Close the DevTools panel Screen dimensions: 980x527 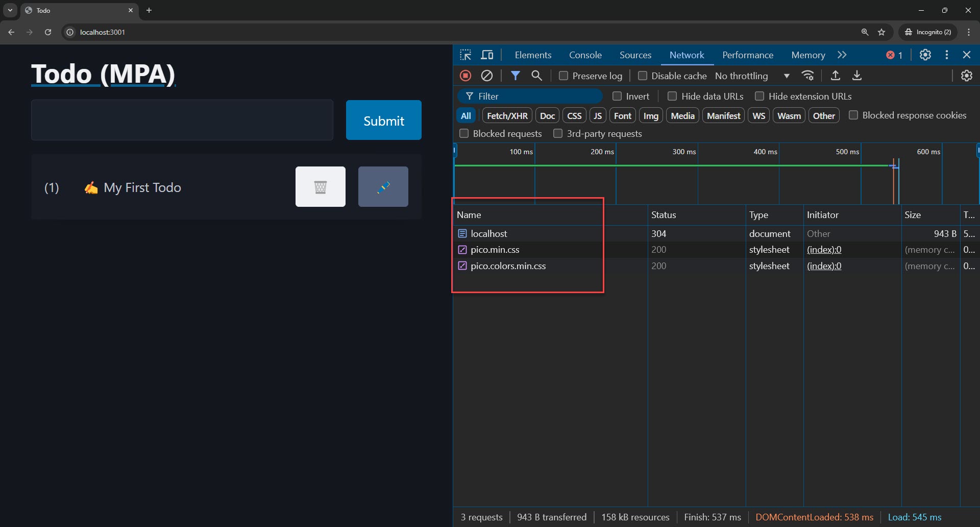coord(967,55)
